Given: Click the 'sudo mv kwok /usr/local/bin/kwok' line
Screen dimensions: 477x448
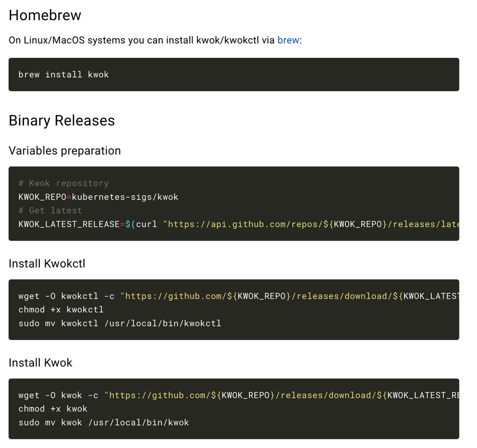Looking at the screenshot, I should pos(104,423).
